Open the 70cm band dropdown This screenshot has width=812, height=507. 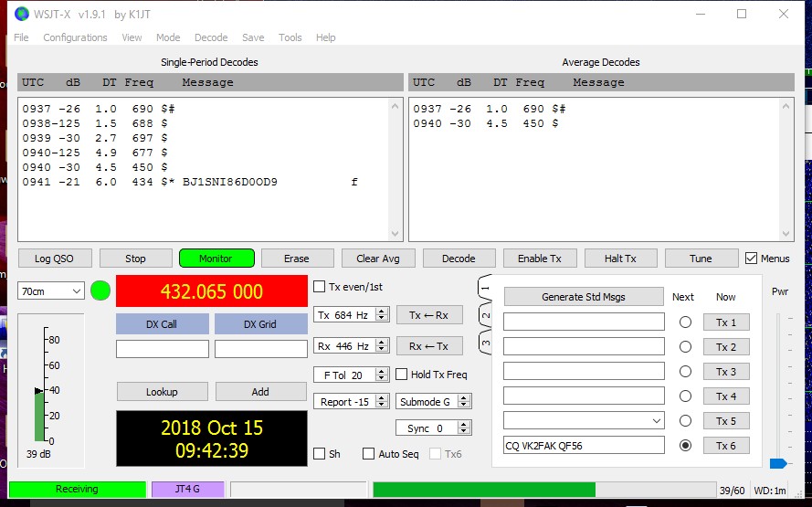click(x=50, y=291)
